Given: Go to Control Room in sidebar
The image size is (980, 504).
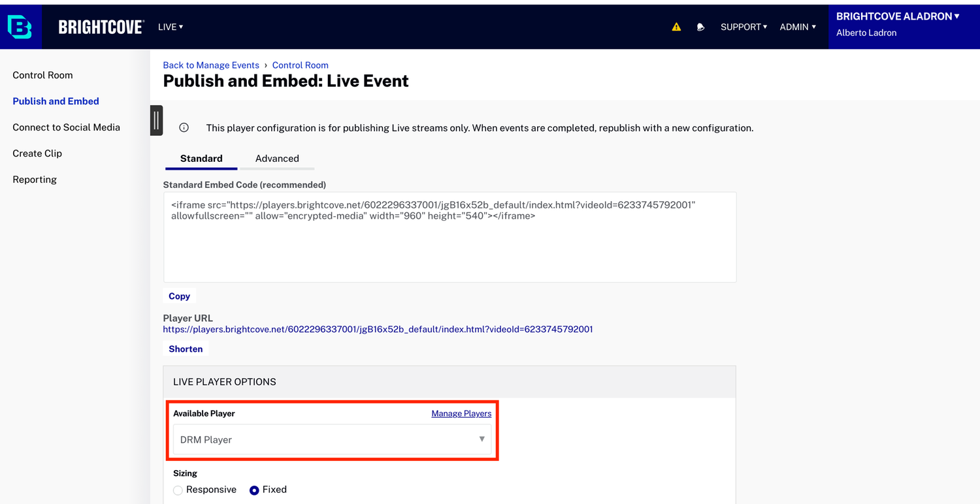Looking at the screenshot, I should (x=42, y=75).
